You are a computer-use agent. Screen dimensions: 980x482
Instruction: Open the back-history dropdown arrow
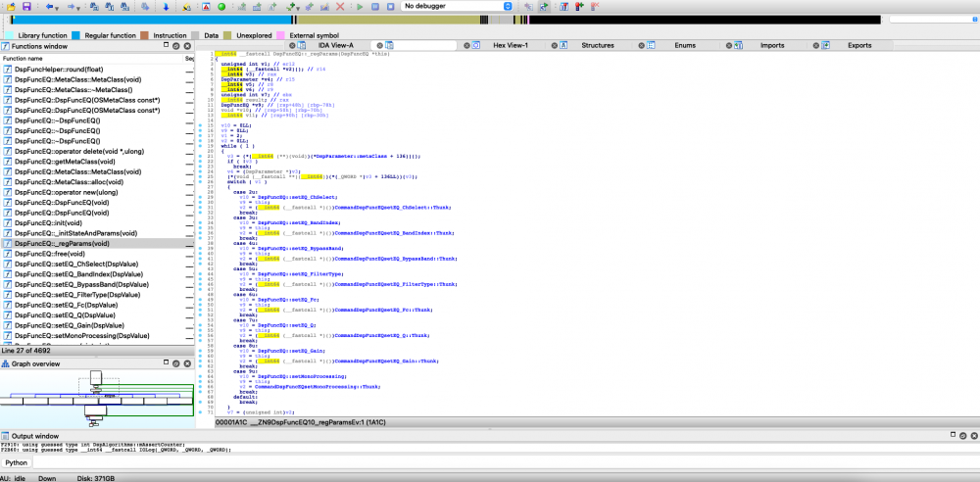tap(57, 8)
